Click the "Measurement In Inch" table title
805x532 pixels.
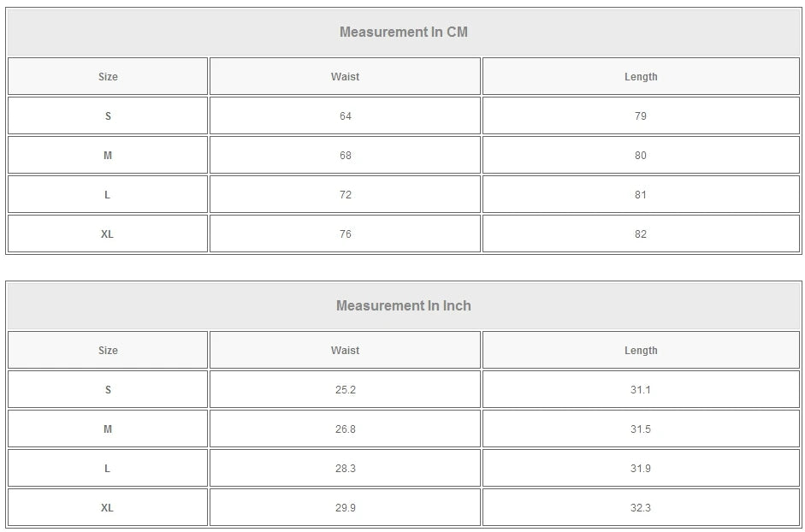pos(404,306)
